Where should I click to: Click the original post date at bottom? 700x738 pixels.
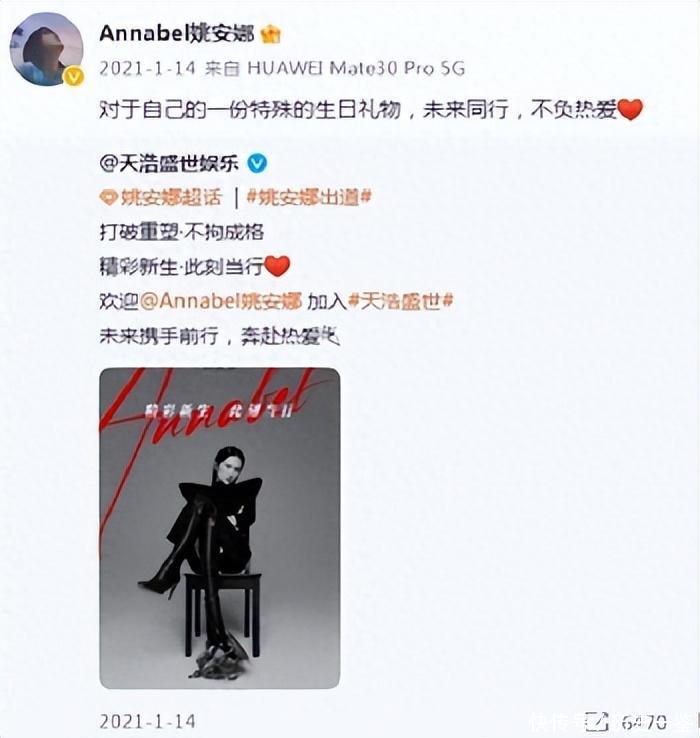click(x=147, y=721)
